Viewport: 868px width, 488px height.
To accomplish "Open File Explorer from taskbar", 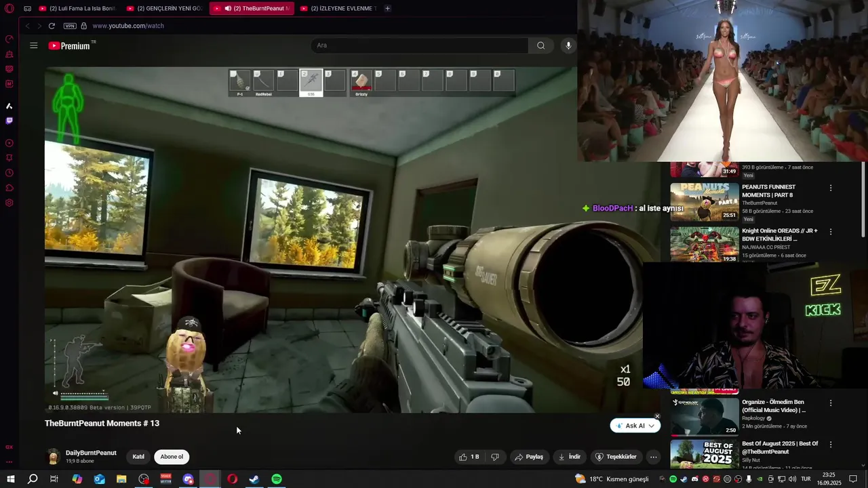I will (x=121, y=479).
